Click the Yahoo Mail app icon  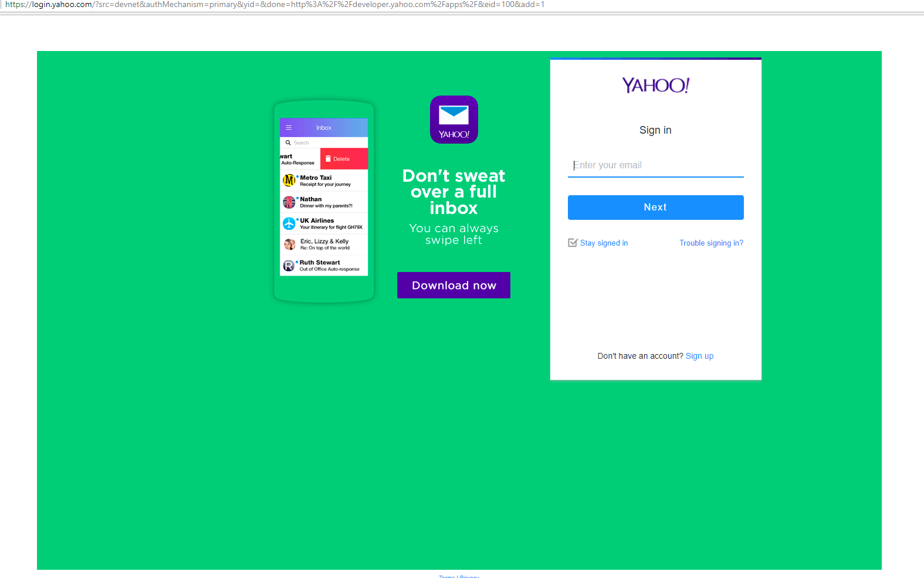453,120
